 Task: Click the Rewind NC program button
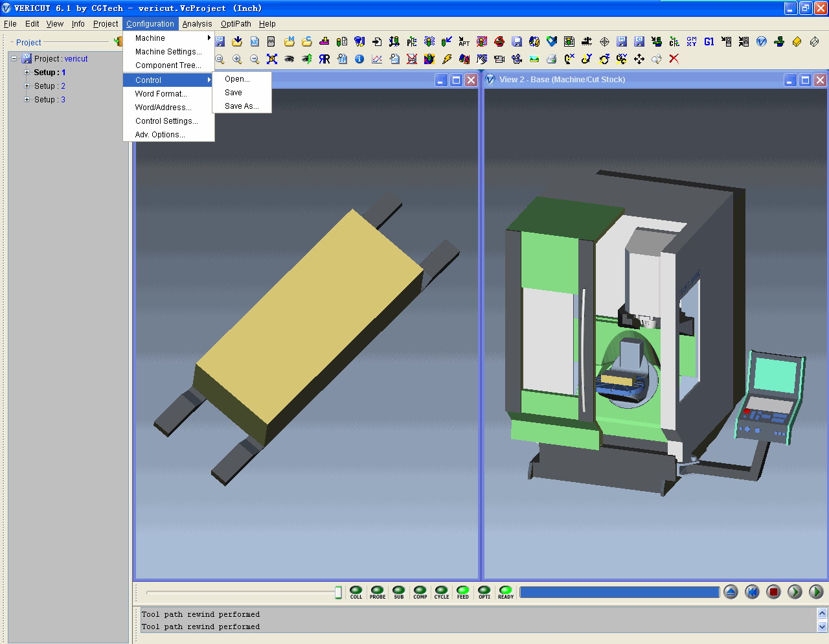(752, 592)
